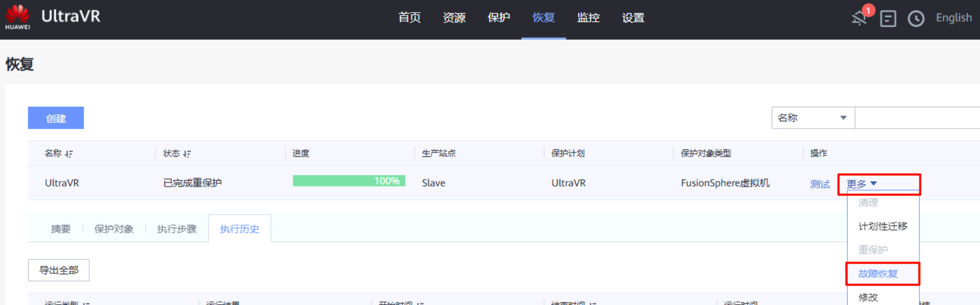980x305 pixels.
Task: Click the 100% progress bar
Action: [x=349, y=181]
